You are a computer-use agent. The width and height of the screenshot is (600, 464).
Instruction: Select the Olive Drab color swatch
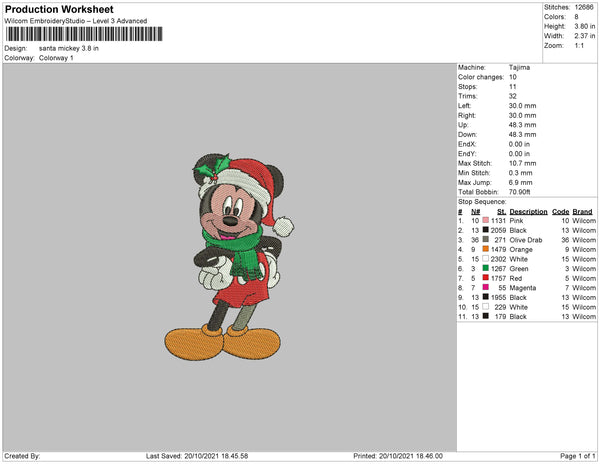click(x=486, y=239)
